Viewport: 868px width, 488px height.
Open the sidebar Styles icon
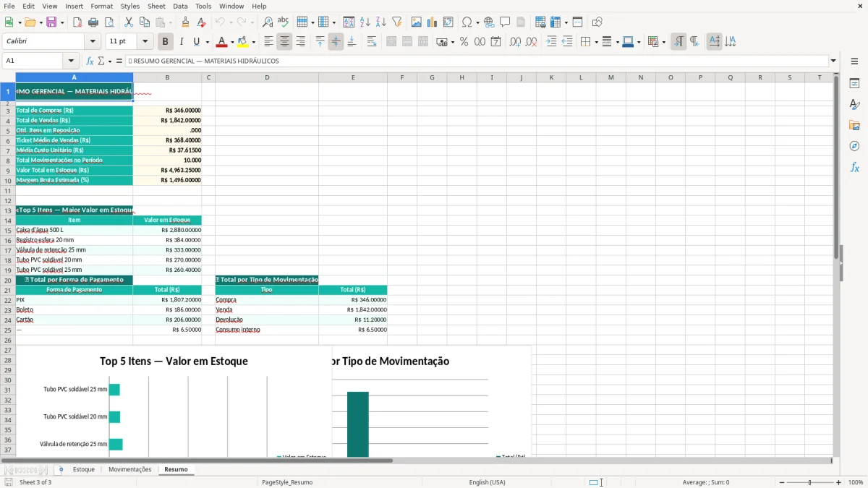pyautogui.click(x=854, y=104)
